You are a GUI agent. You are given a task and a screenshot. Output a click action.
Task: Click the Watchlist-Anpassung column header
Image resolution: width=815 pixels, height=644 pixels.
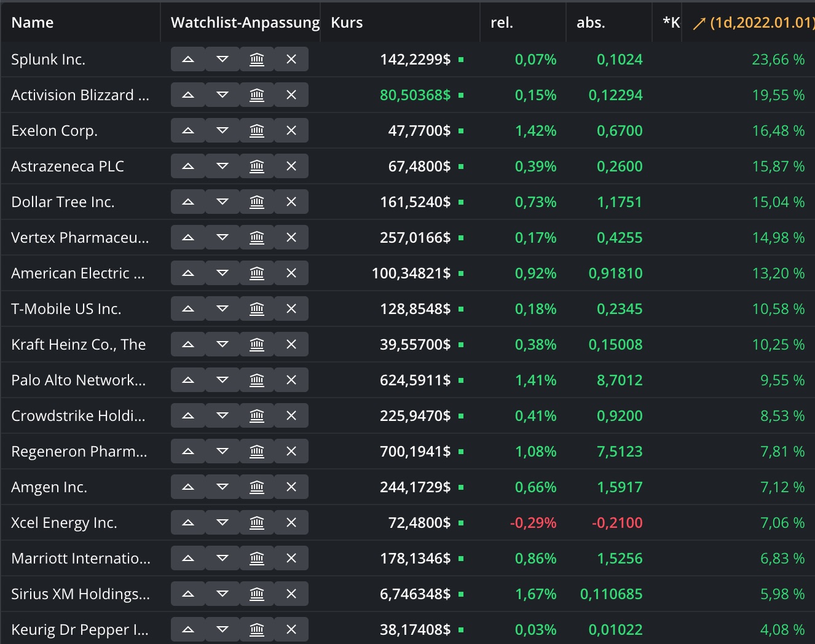click(245, 22)
